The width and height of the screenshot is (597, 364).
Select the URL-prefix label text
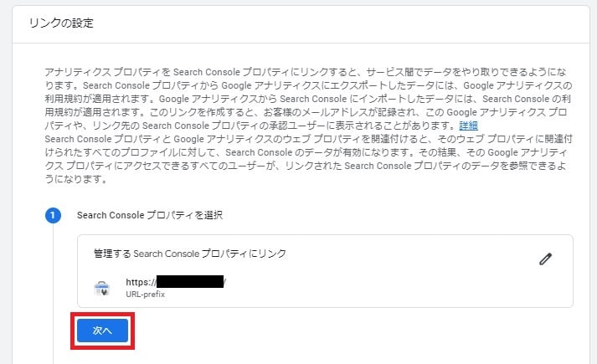[146, 295]
